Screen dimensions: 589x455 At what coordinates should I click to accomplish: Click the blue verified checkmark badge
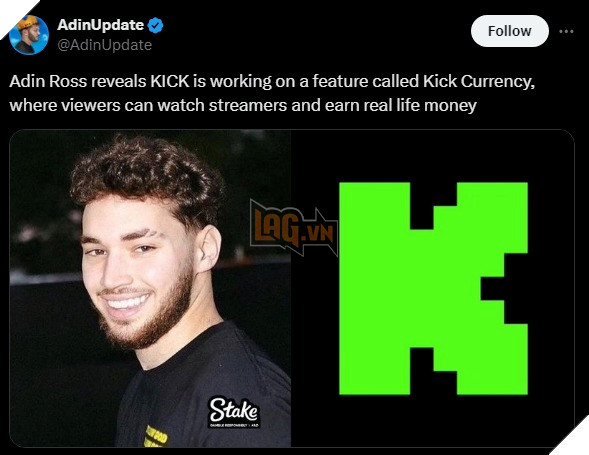pos(155,25)
